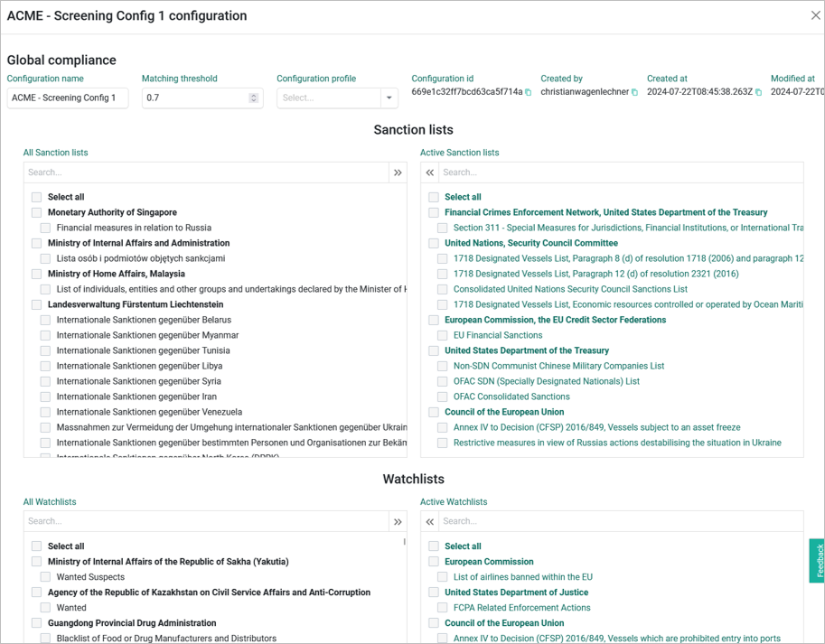Tick Internationale Sanktionen gegenüber Iran
This screenshot has height=644, width=825.
pyautogui.click(x=45, y=397)
